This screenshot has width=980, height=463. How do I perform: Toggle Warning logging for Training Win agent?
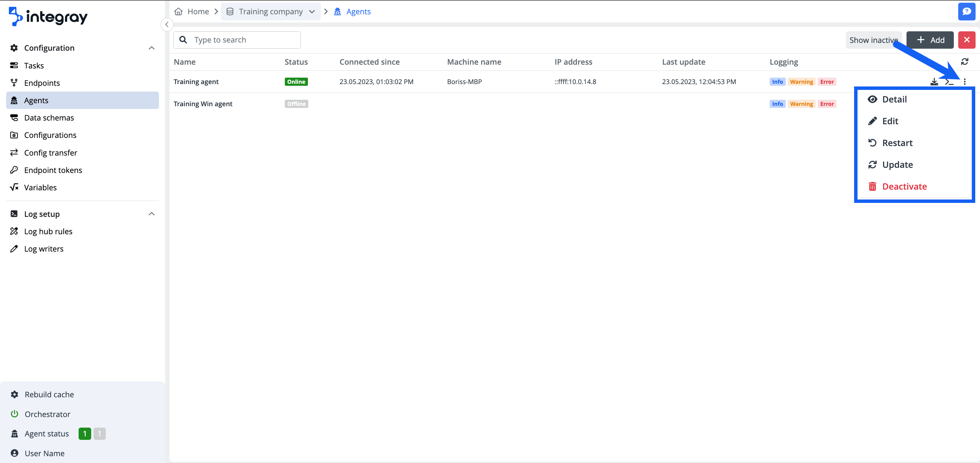[801, 104]
